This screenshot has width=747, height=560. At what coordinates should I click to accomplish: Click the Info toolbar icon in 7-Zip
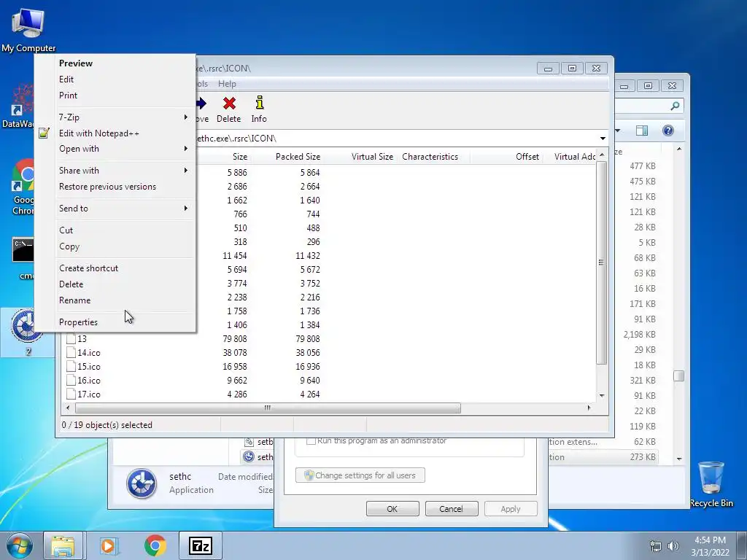(x=259, y=103)
